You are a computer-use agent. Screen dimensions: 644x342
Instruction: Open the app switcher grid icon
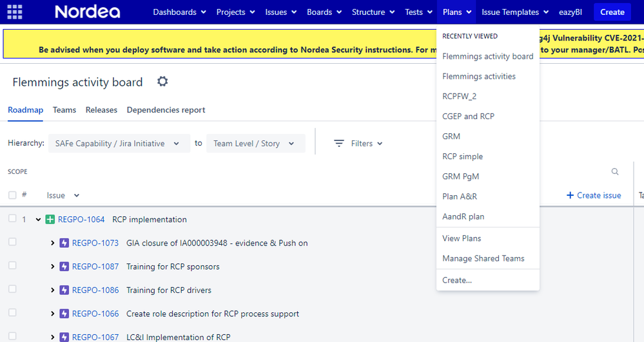point(15,12)
